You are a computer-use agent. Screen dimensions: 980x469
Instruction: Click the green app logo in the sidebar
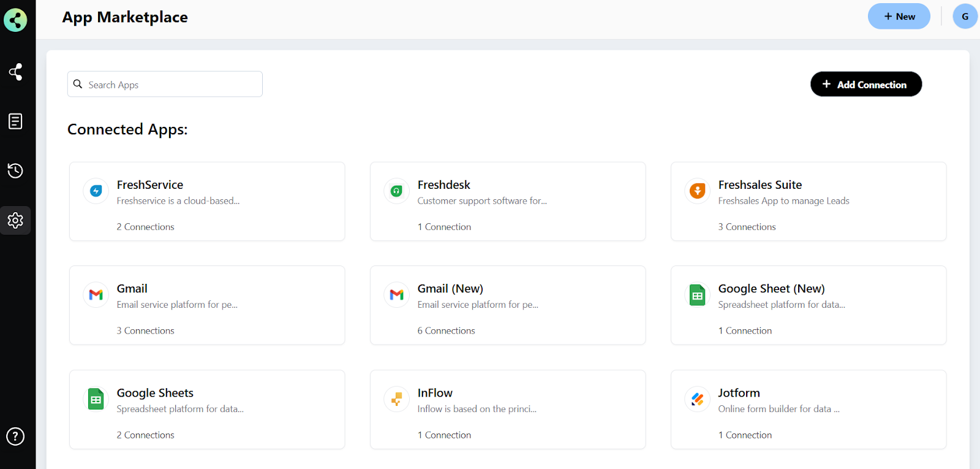[15, 20]
